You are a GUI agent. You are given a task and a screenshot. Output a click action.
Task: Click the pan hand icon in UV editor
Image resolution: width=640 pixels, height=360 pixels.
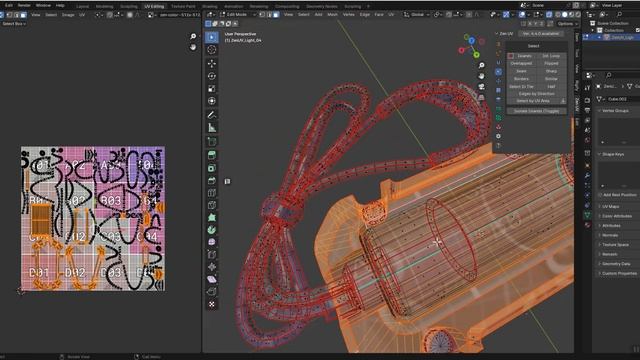193,47
